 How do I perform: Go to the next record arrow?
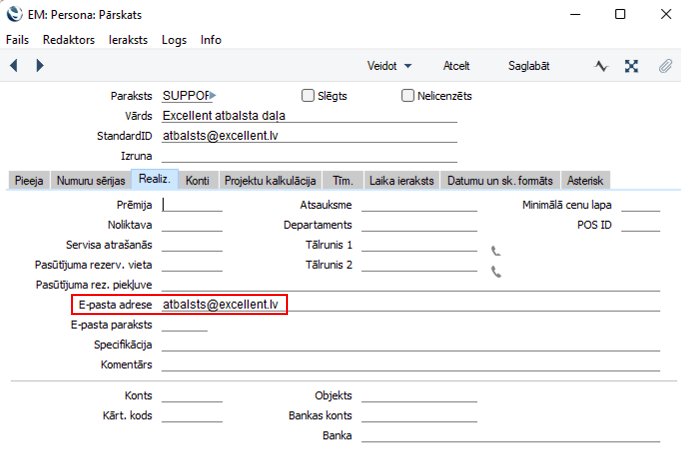[x=40, y=66]
